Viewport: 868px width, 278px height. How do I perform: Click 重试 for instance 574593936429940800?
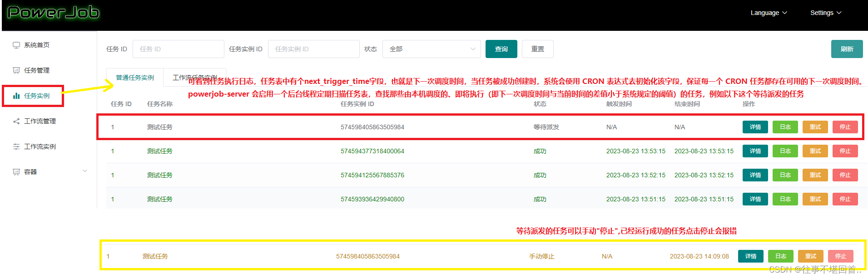tap(815, 199)
